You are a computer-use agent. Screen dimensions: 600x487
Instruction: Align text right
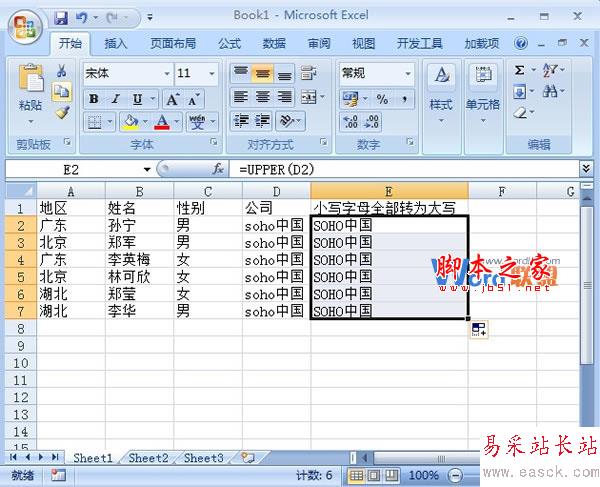click(x=284, y=96)
